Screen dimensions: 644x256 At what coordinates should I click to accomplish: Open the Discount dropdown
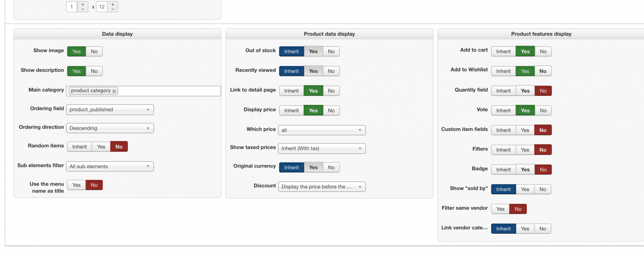[322, 187]
